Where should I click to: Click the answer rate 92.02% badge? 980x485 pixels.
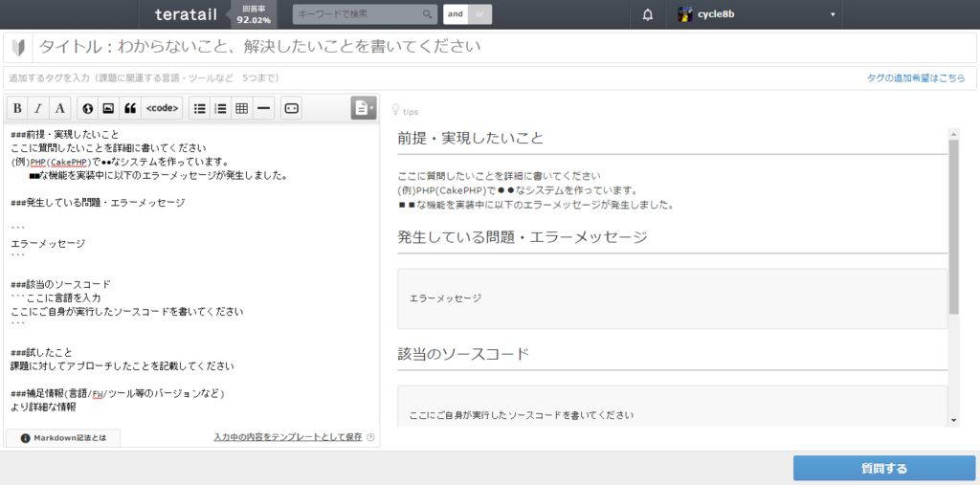(253, 14)
